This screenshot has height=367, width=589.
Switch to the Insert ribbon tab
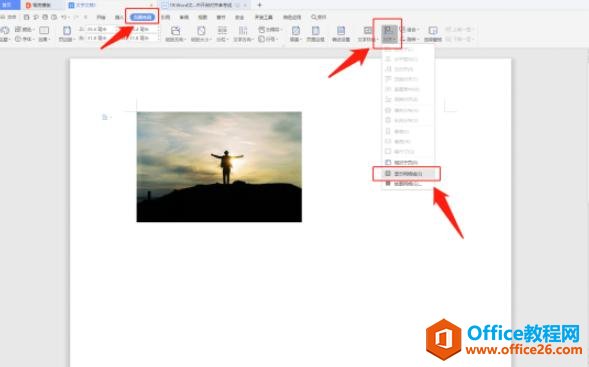[119, 17]
